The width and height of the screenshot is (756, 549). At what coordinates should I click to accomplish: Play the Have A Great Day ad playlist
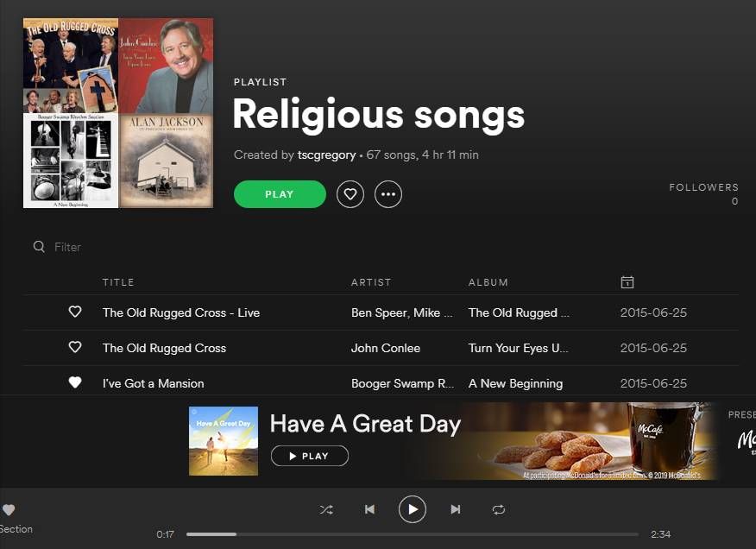(x=310, y=456)
